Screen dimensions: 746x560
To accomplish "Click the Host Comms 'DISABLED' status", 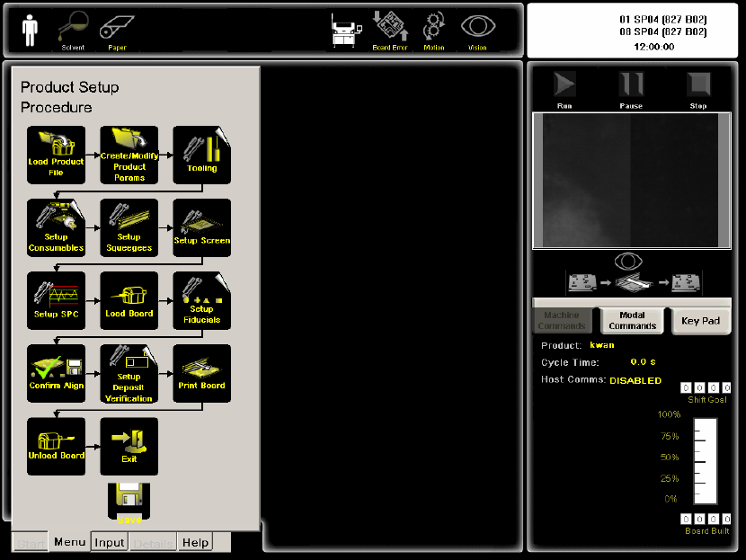I will 635,380.
